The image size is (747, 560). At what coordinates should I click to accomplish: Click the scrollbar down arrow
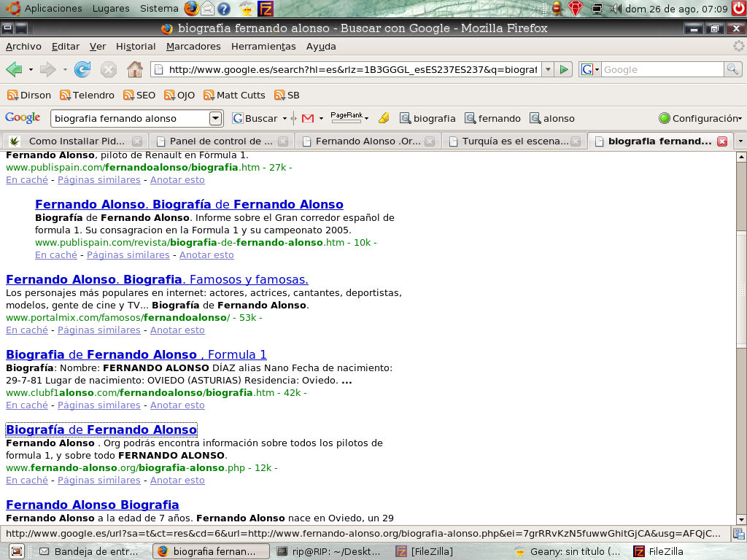[x=741, y=519]
